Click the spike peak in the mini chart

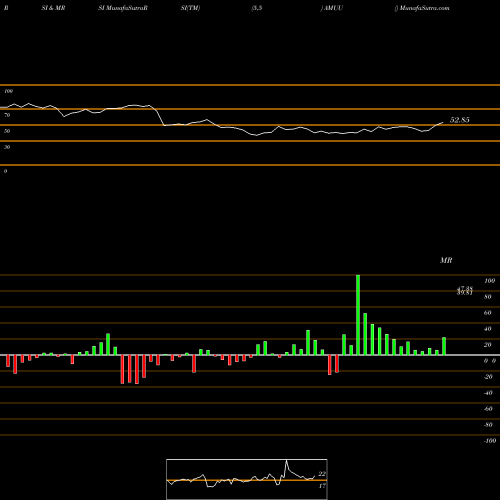pyautogui.click(x=286, y=461)
